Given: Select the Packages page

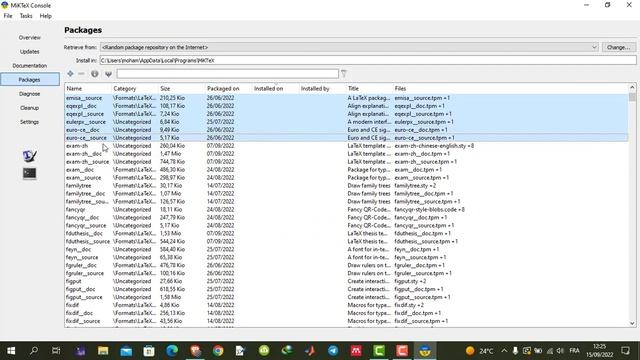Looking at the screenshot, I should [x=30, y=80].
